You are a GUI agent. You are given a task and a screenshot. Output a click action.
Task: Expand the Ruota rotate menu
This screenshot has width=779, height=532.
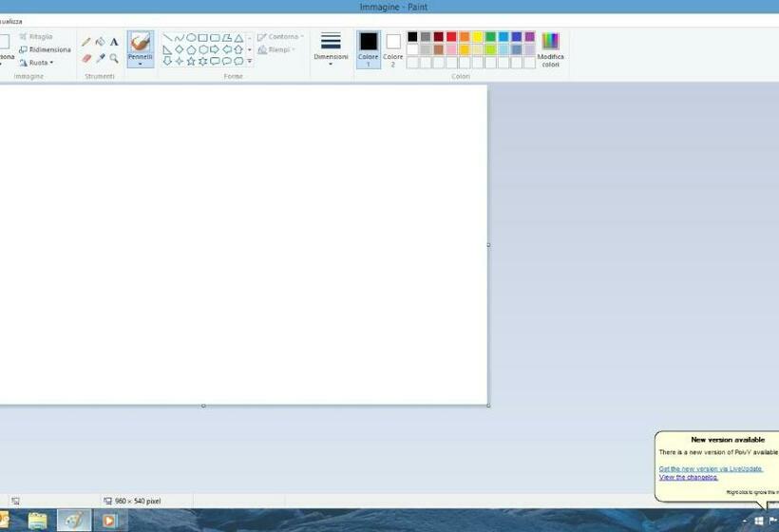click(x=37, y=63)
